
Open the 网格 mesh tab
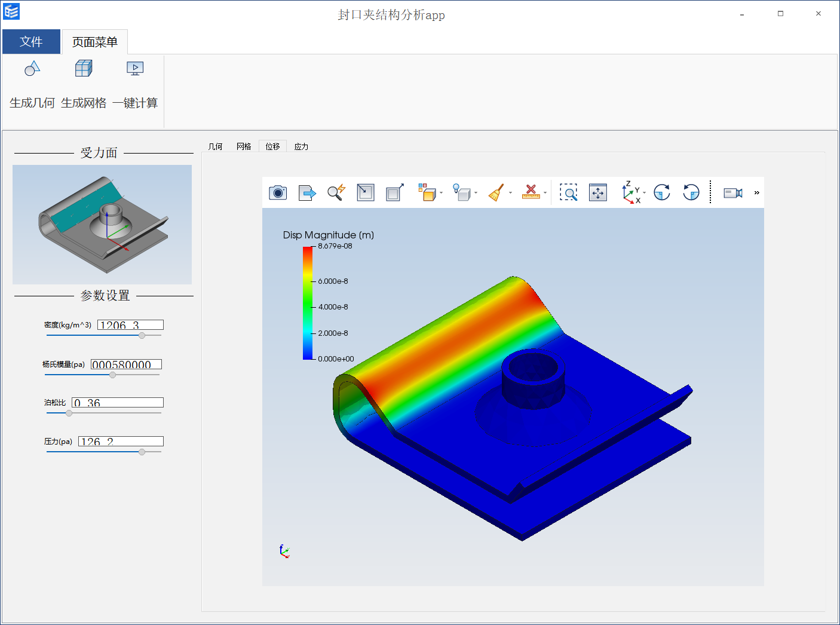(244, 146)
